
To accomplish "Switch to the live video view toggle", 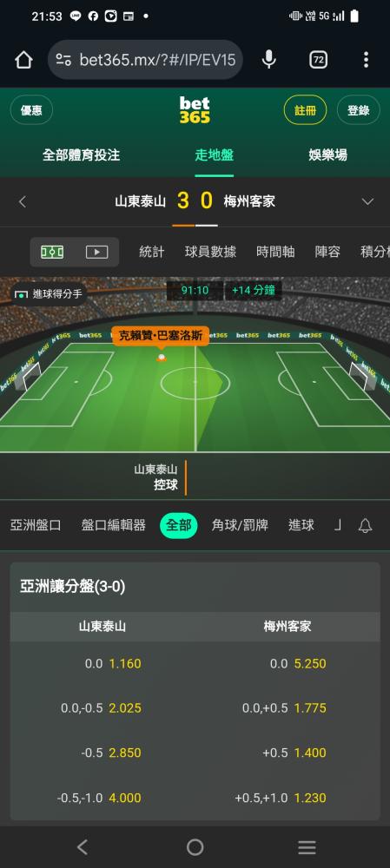I will [x=96, y=253].
